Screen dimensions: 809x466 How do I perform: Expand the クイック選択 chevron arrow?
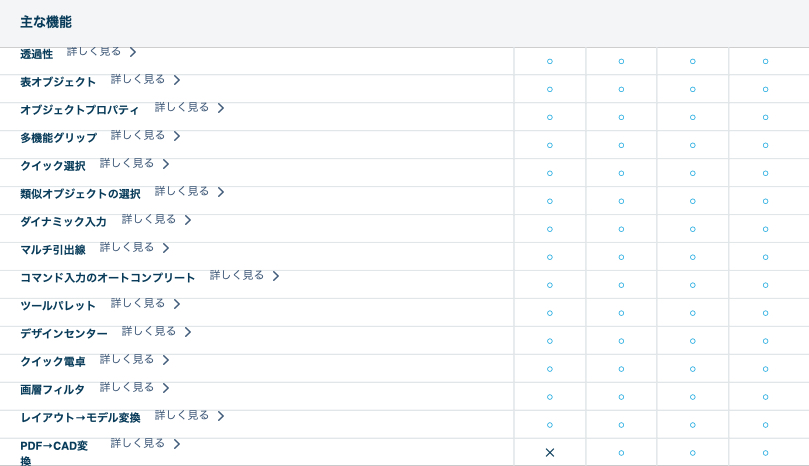tap(166, 163)
